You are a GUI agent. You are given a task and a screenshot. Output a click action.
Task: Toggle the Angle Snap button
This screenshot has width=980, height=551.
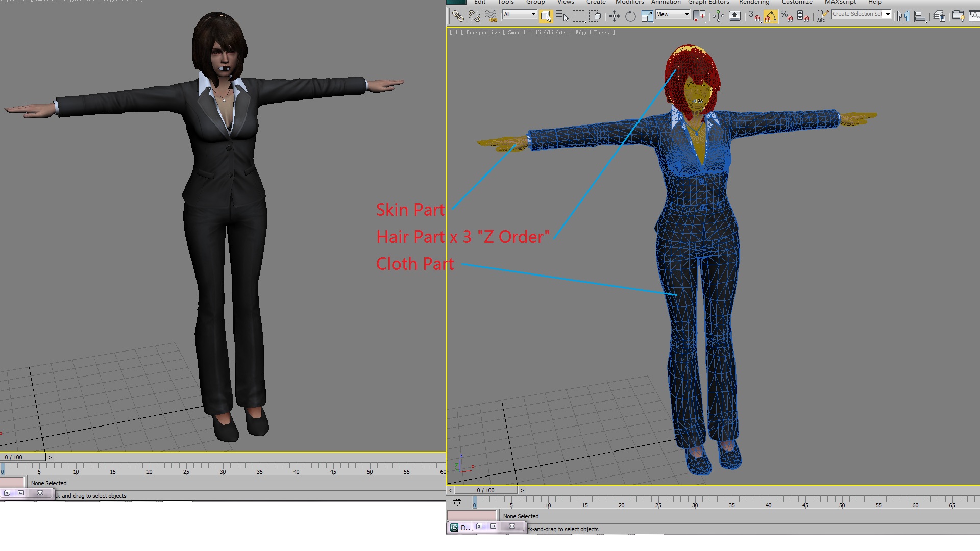tap(770, 16)
